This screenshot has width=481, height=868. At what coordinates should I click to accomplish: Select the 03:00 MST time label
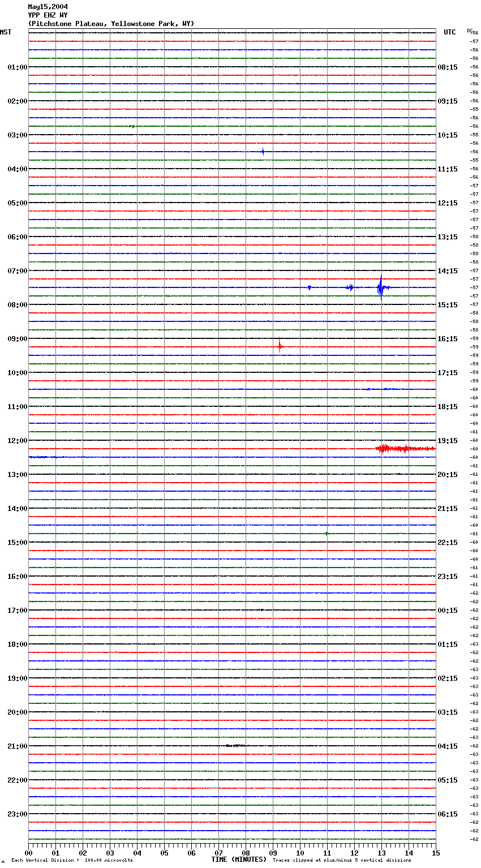[x=17, y=135]
